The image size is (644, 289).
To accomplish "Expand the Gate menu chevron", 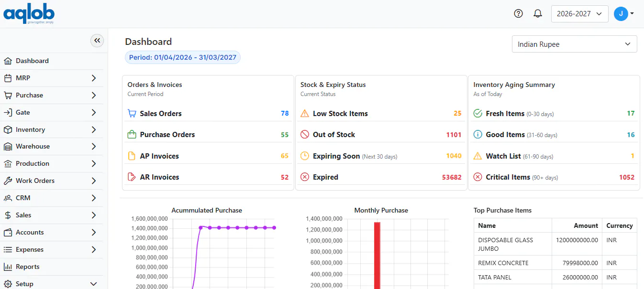I will 94,112.
